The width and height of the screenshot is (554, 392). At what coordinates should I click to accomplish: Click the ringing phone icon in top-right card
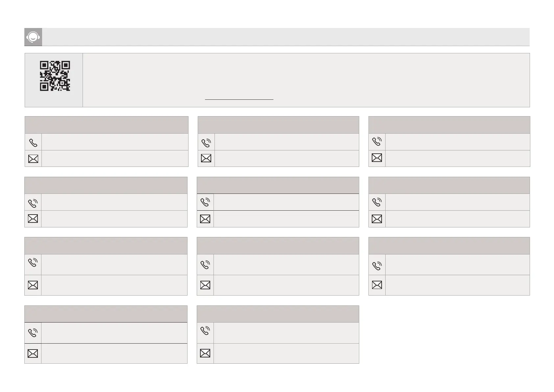click(377, 142)
